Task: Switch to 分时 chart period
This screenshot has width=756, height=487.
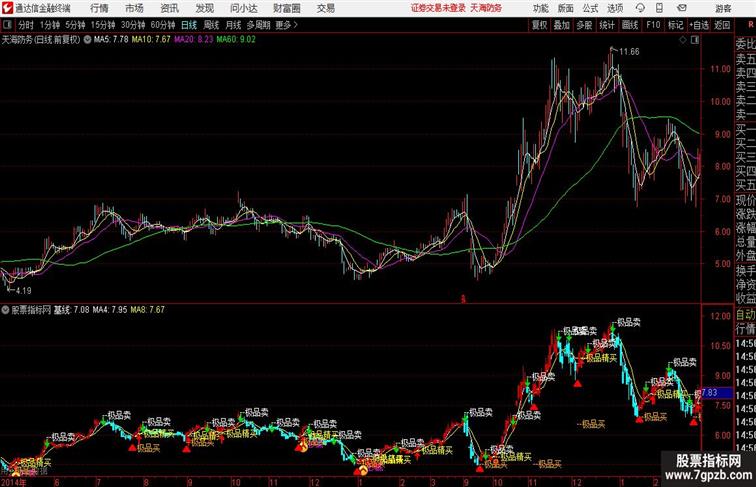Action: pos(26,25)
